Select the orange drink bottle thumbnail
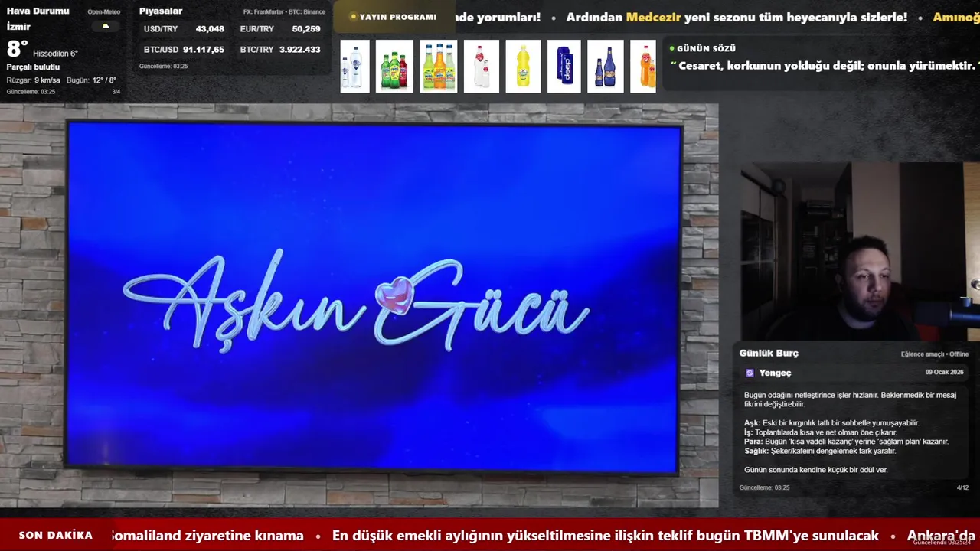Viewport: 980px width, 551px height. click(x=643, y=67)
